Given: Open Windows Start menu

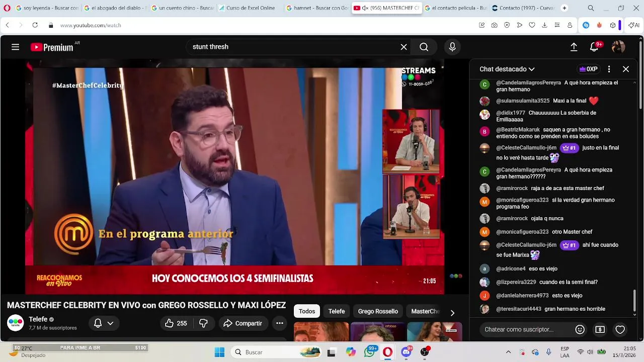Looking at the screenshot, I should pyautogui.click(x=219, y=352).
